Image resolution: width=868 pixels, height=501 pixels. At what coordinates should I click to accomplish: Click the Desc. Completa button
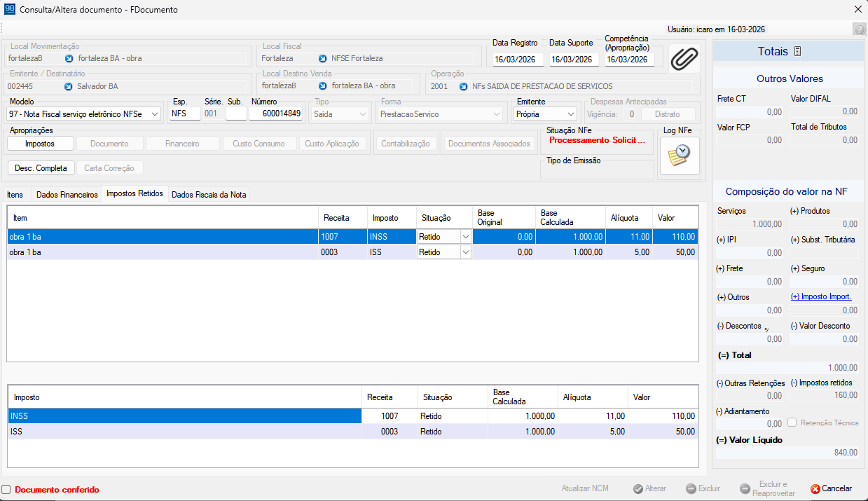point(41,168)
